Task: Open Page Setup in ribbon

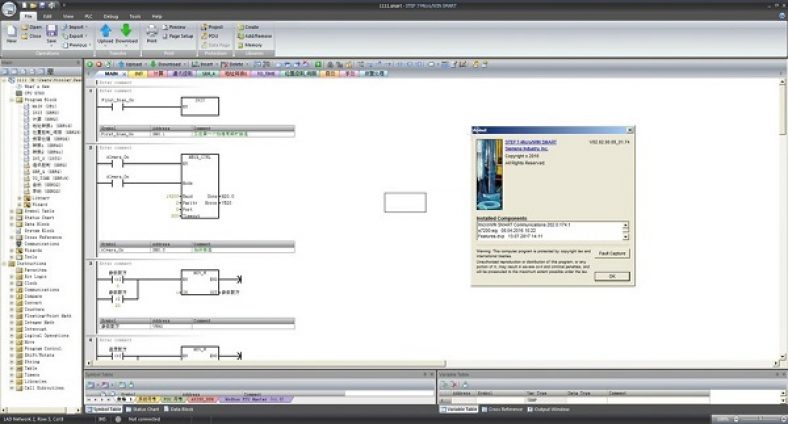Action: click(177, 36)
